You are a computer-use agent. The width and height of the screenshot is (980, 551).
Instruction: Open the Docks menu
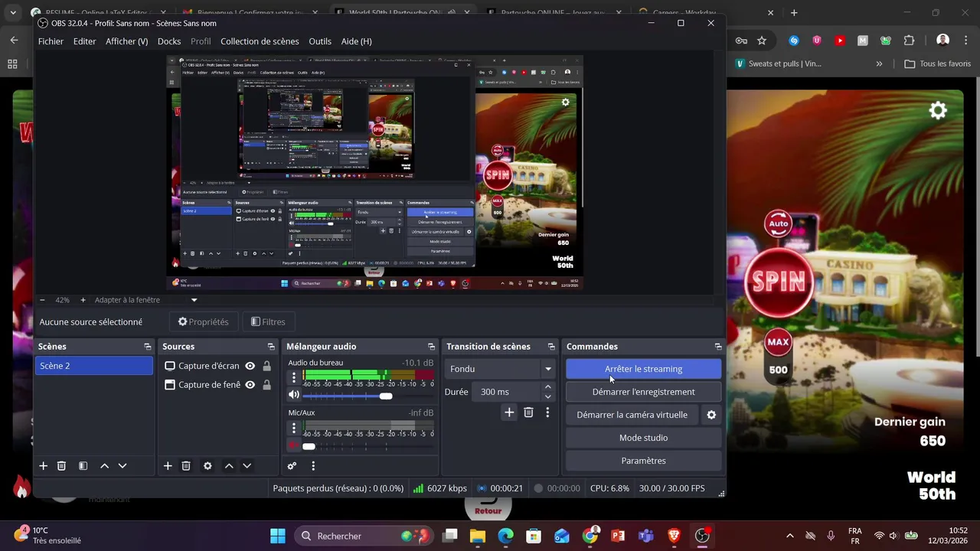(x=169, y=41)
